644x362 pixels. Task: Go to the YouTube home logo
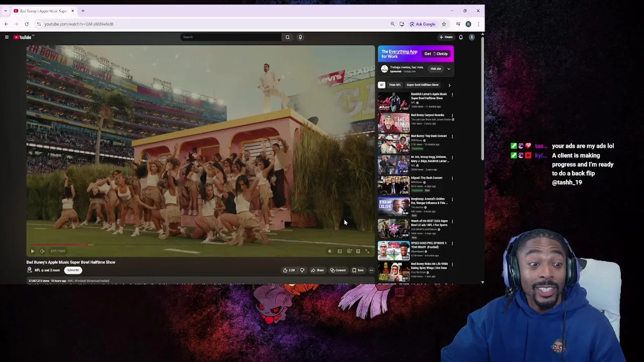coord(23,37)
